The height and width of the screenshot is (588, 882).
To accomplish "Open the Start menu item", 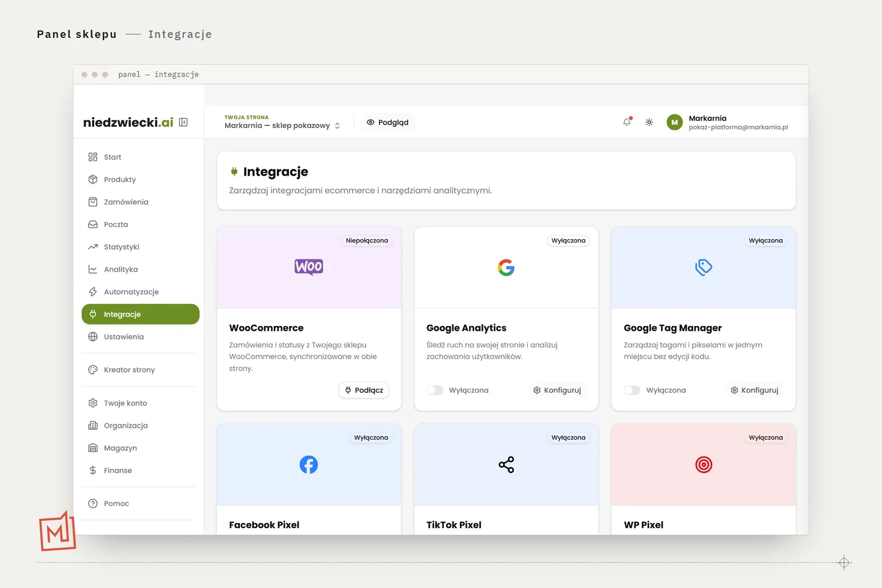I will pos(141,157).
